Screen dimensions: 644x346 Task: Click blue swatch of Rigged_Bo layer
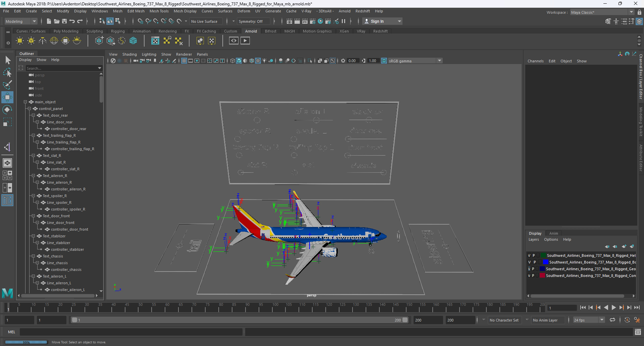(546, 262)
